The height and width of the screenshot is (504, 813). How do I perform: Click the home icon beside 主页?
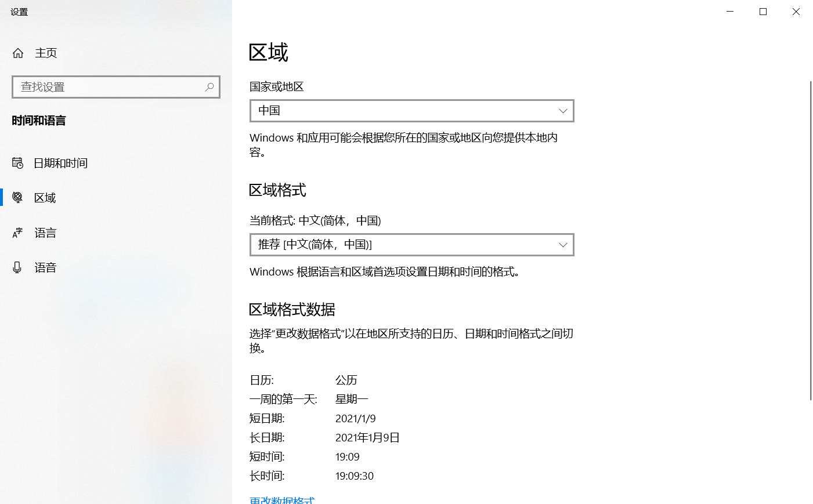(18, 53)
